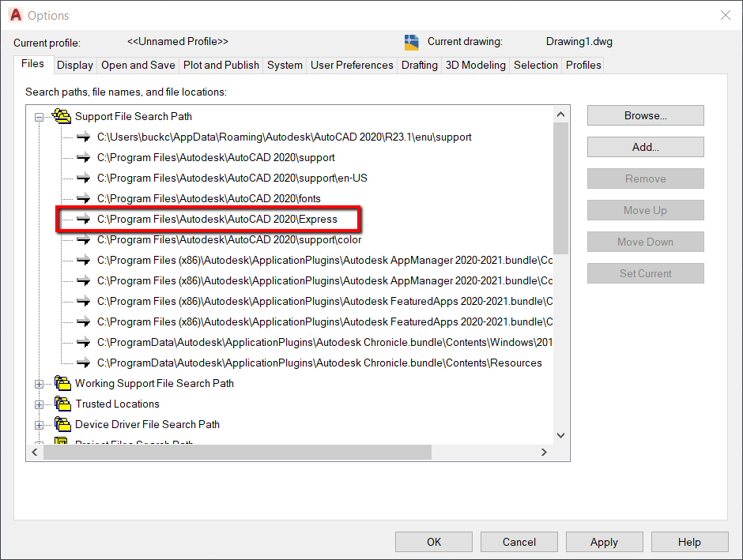This screenshot has width=743, height=560.
Task: Select the System tab
Action: (x=285, y=65)
